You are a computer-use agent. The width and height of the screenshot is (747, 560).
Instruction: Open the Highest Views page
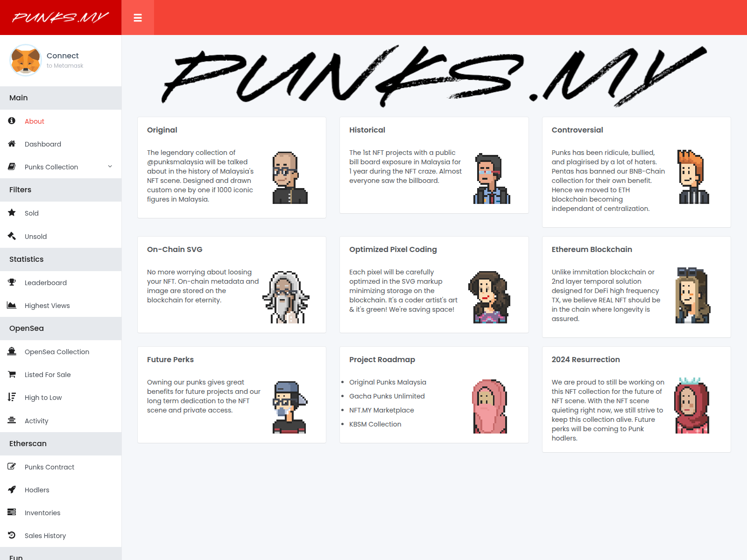(61, 305)
